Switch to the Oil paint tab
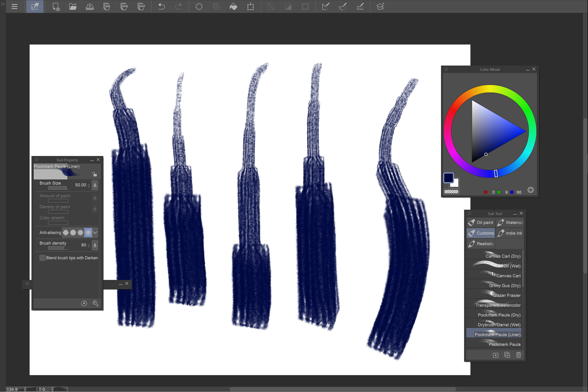Screen dimensions: 588x392 click(x=480, y=223)
